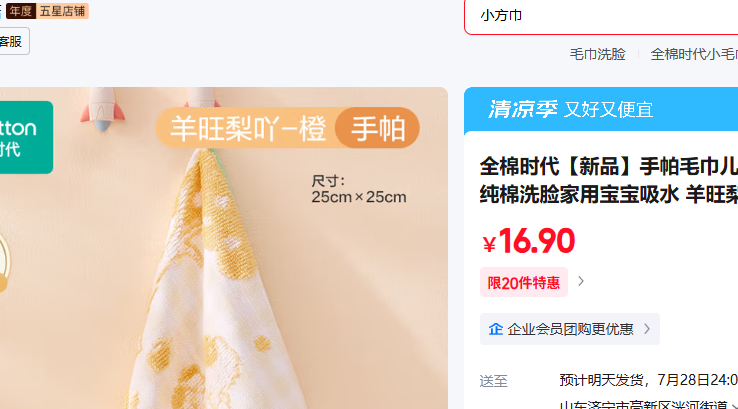Image resolution: width=738 pixels, height=409 pixels.
Task: Click the orange 手帕 pill label
Action: [377, 128]
